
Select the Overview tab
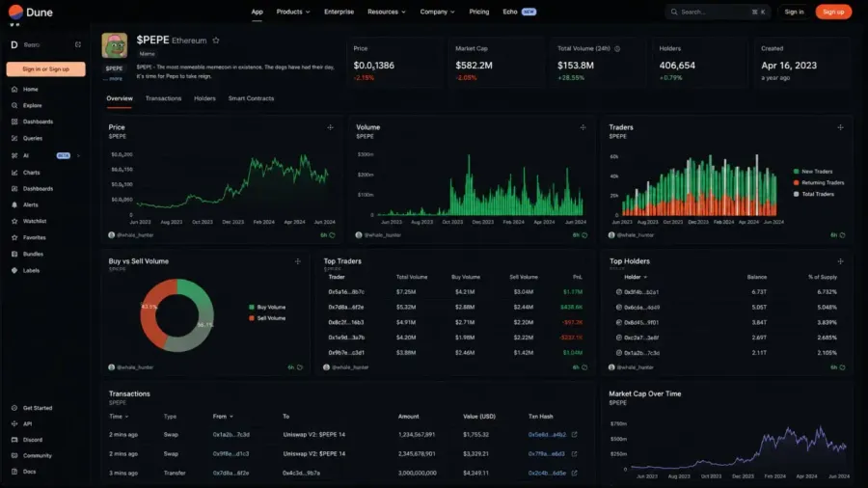(x=120, y=98)
